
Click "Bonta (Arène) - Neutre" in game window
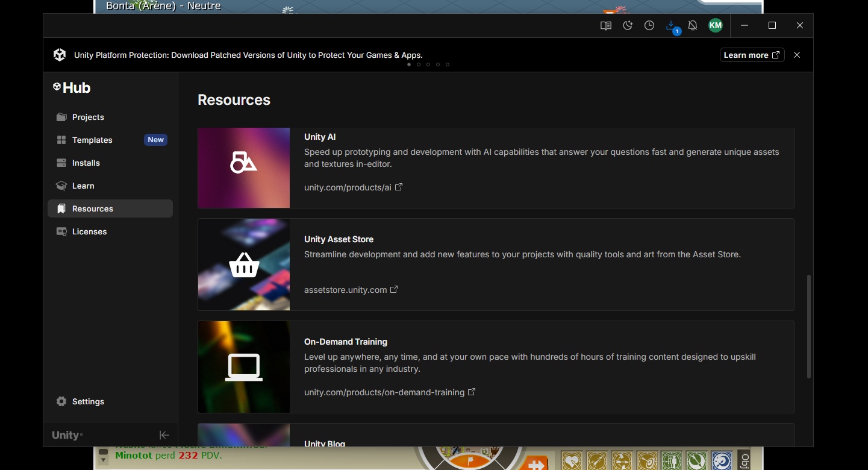(163, 6)
